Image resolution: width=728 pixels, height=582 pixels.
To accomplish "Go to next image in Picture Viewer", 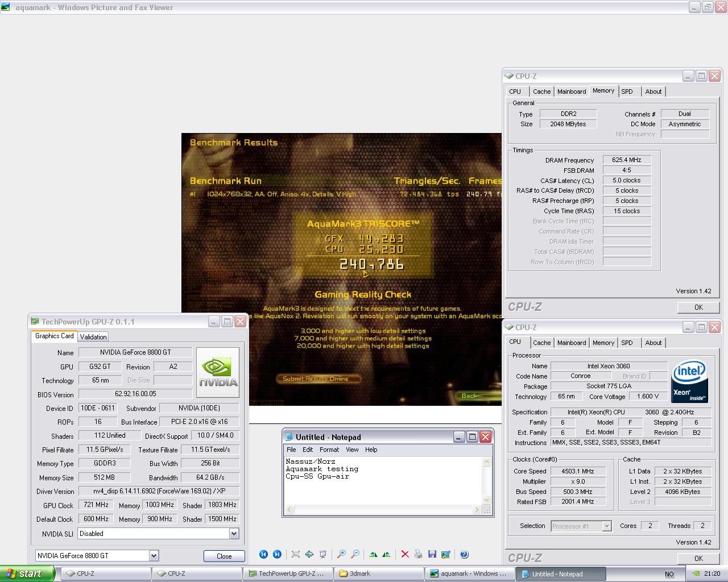I will coord(277,554).
